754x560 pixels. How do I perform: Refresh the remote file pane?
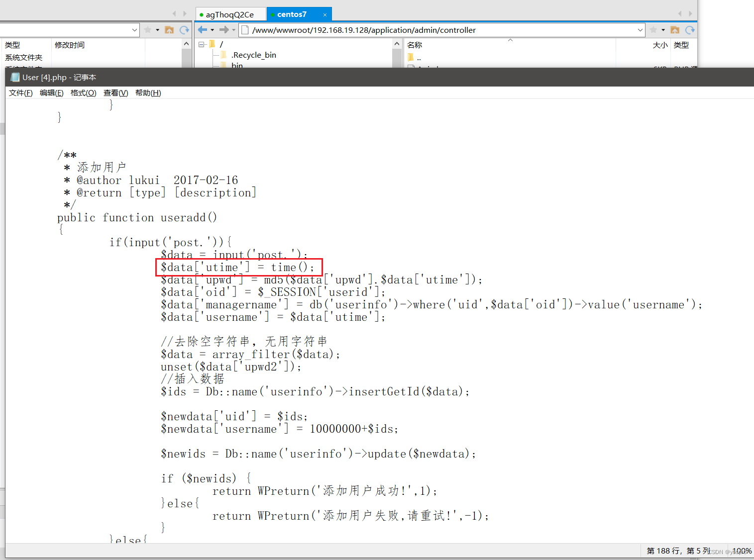coord(690,30)
